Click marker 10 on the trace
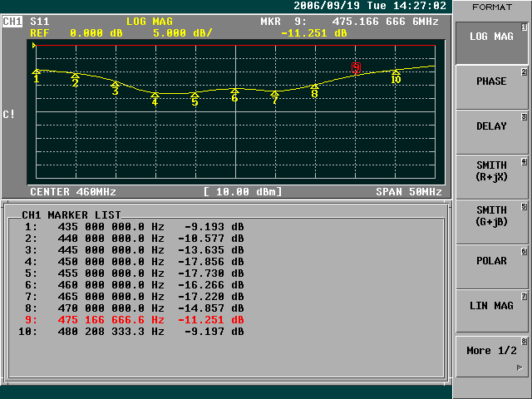This screenshot has height=399, width=532. tap(396, 77)
